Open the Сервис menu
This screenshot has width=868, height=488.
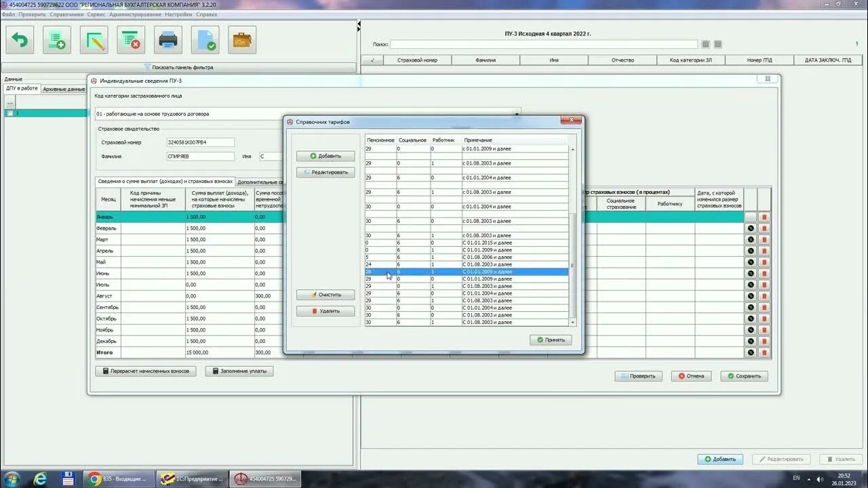[x=96, y=14]
